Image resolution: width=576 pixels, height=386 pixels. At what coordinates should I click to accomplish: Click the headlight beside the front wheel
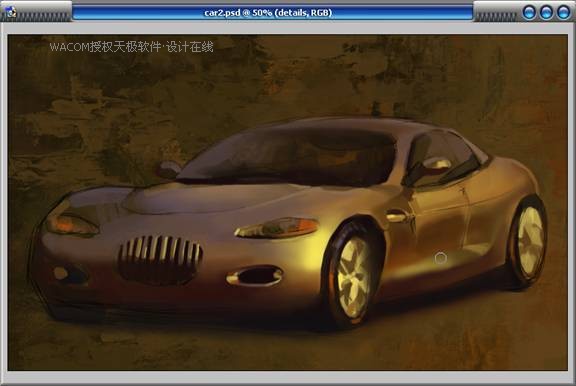(x=277, y=227)
